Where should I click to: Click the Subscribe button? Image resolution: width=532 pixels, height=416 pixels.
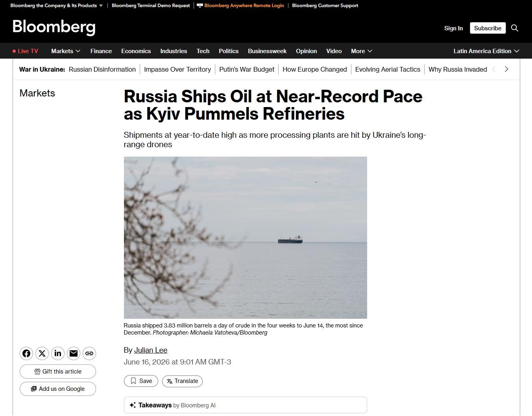coord(488,28)
